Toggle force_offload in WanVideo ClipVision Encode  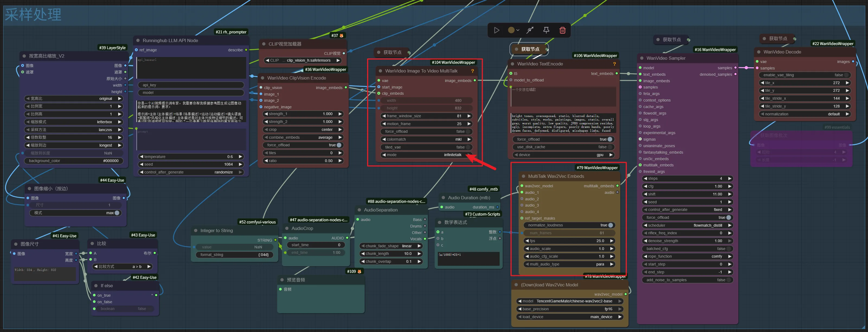click(338, 145)
